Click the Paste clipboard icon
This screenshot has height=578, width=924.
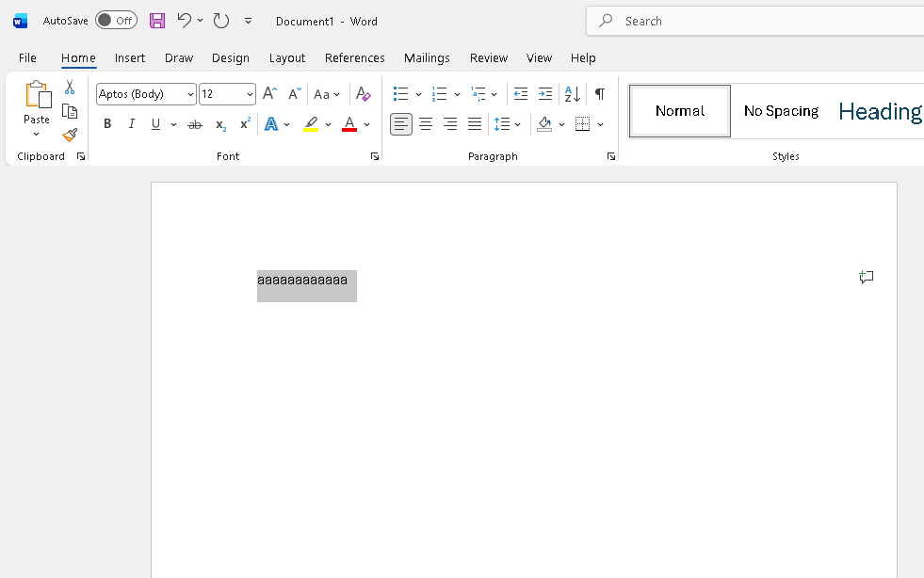pos(38,95)
